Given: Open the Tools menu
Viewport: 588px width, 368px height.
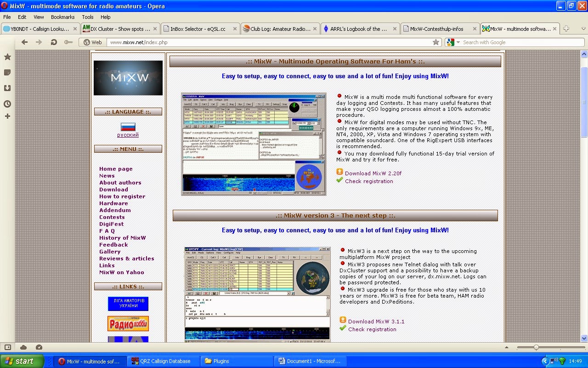Looking at the screenshot, I should [x=87, y=17].
